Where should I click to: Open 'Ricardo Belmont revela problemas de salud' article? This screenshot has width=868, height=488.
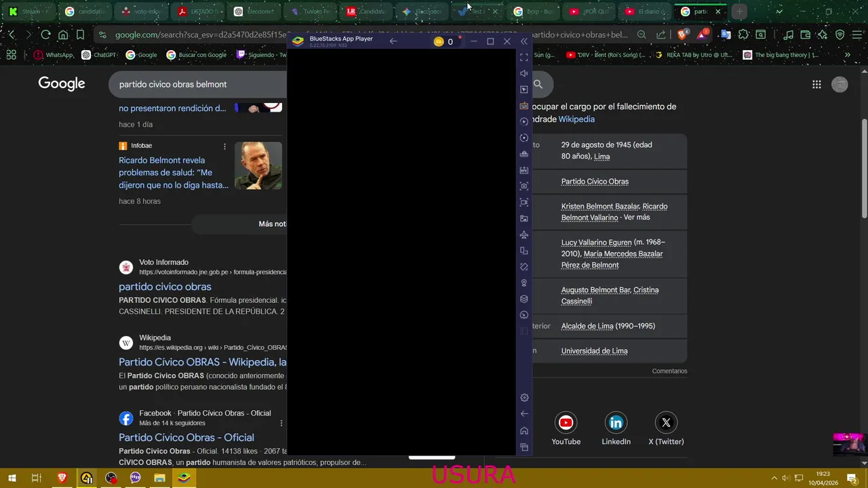(x=174, y=172)
